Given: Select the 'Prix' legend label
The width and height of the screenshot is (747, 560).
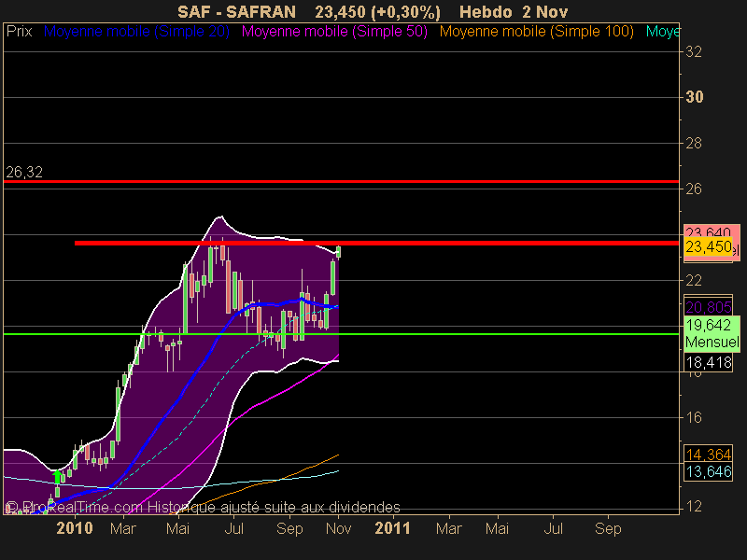Looking at the screenshot, I should pyautogui.click(x=19, y=32).
